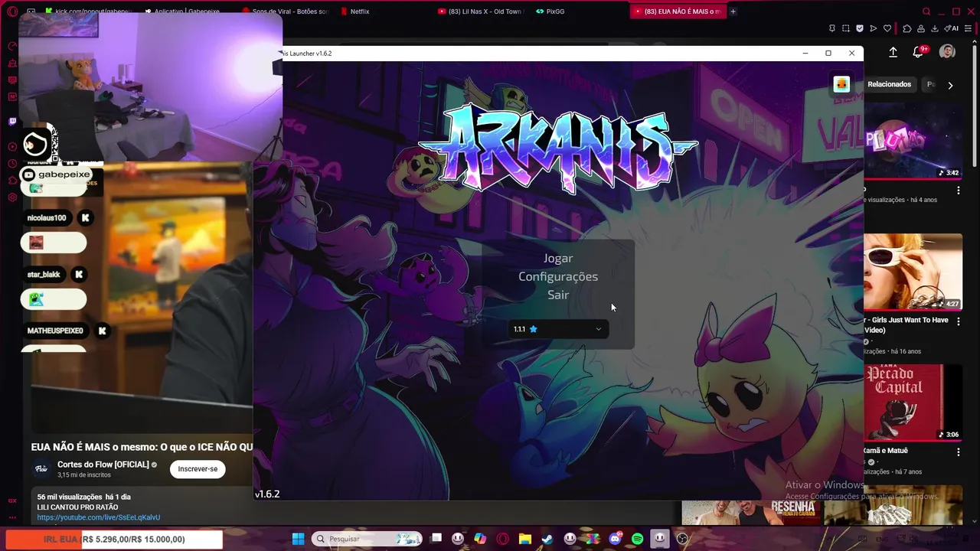Open Opera GX from the taskbar
The width and height of the screenshot is (980, 551).
point(503,539)
